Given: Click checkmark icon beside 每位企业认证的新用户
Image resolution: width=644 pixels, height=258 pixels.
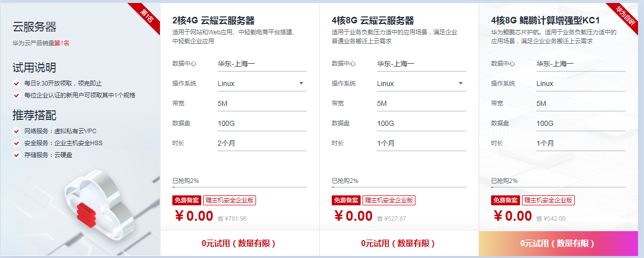Looking at the screenshot, I should 17,95.
